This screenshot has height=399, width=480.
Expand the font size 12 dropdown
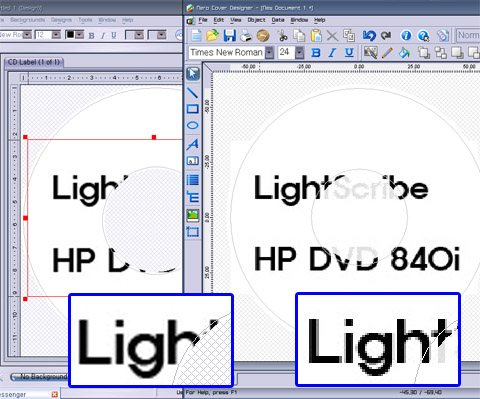(x=56, y=35)
